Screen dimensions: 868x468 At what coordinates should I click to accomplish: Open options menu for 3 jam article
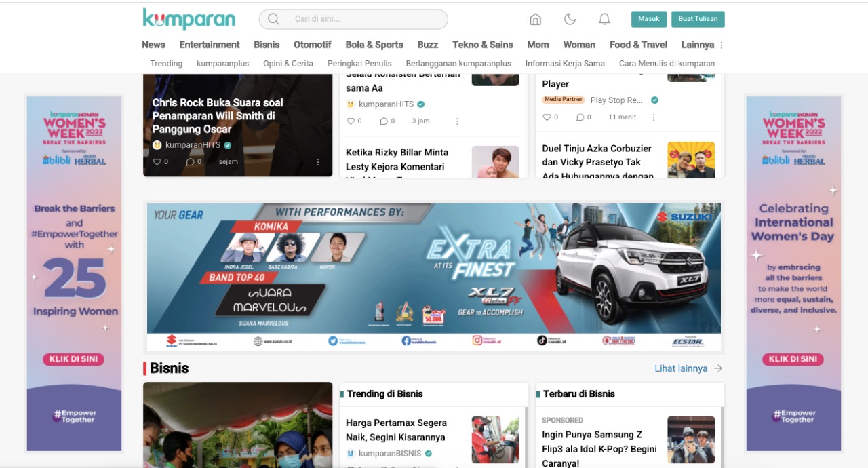pyautogui.click(x=457, y=121)
